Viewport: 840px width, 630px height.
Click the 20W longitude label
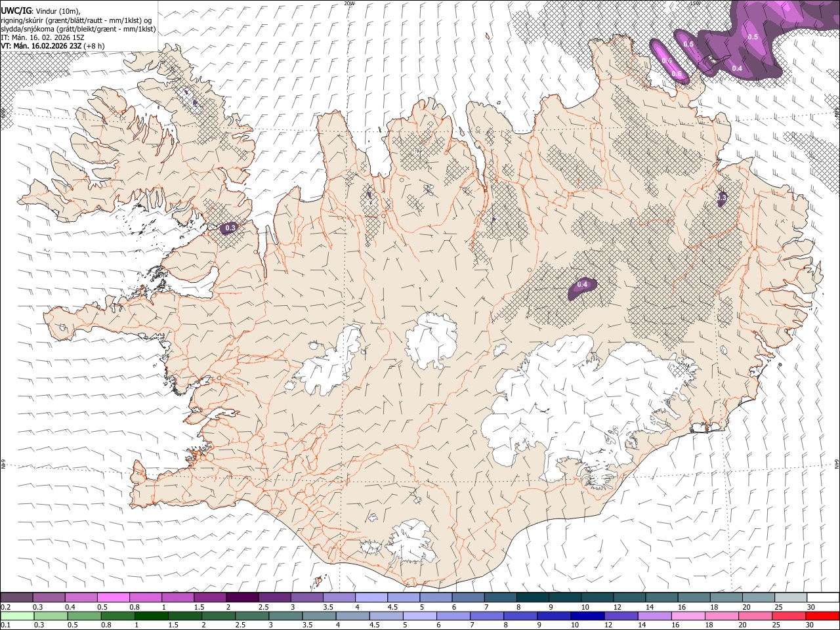tap(349, 3)
